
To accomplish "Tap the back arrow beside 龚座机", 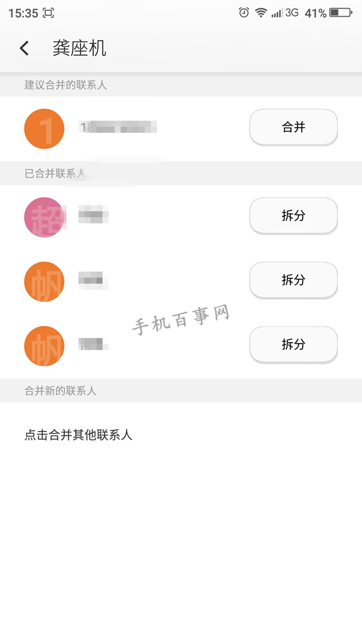I will click(24, 48).
